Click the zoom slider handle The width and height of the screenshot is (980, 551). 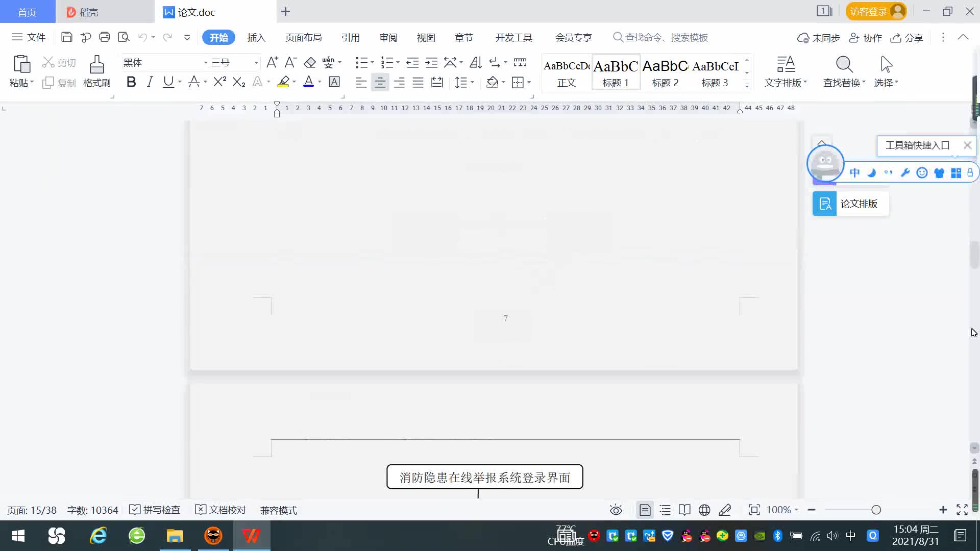(876, 510)
